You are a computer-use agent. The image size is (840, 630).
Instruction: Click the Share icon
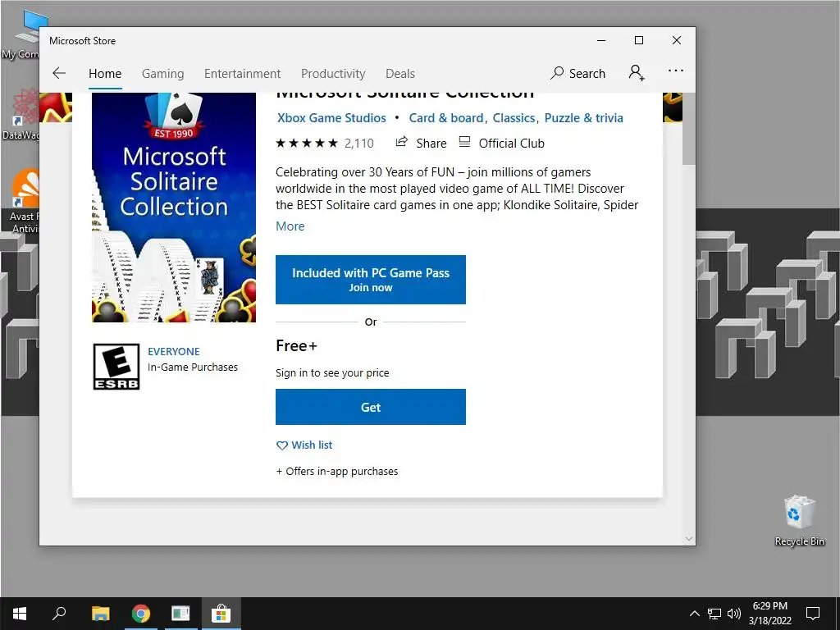(401, 142)
